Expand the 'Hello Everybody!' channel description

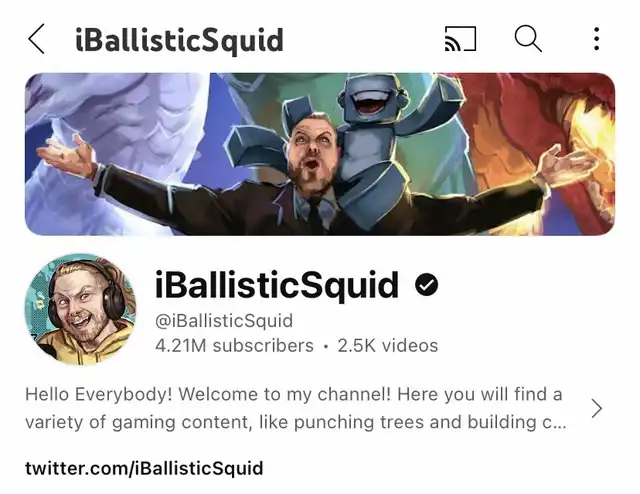(295, 408)
